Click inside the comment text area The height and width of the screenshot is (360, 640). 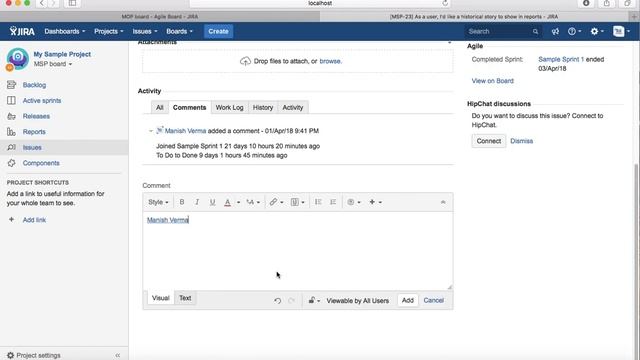point(298,251)
